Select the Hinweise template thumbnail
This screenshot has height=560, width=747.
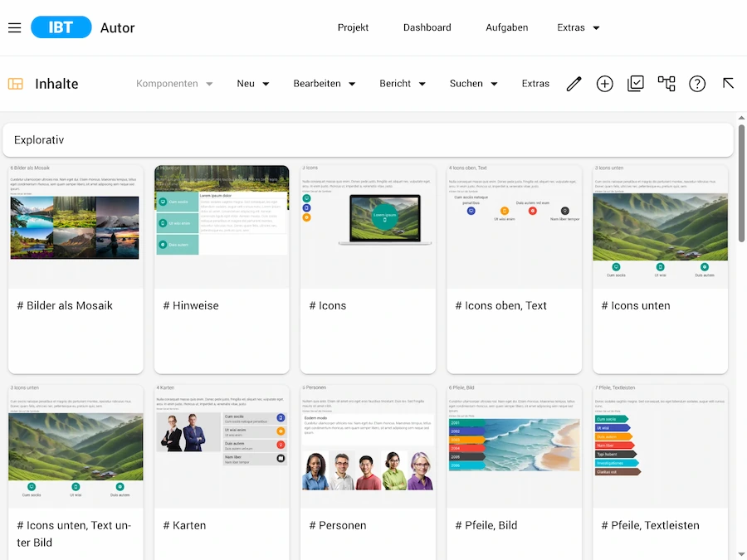(x=222, y=226)
